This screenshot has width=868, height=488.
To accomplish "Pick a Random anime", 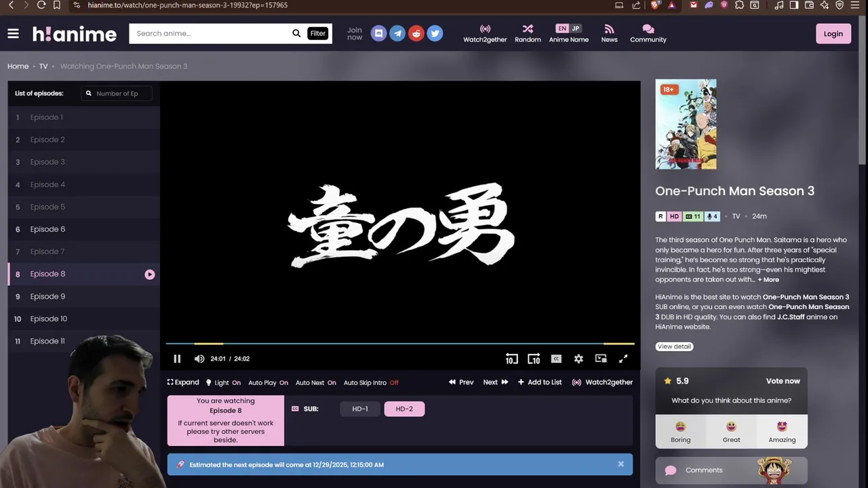I will click(x=528, y=33).
